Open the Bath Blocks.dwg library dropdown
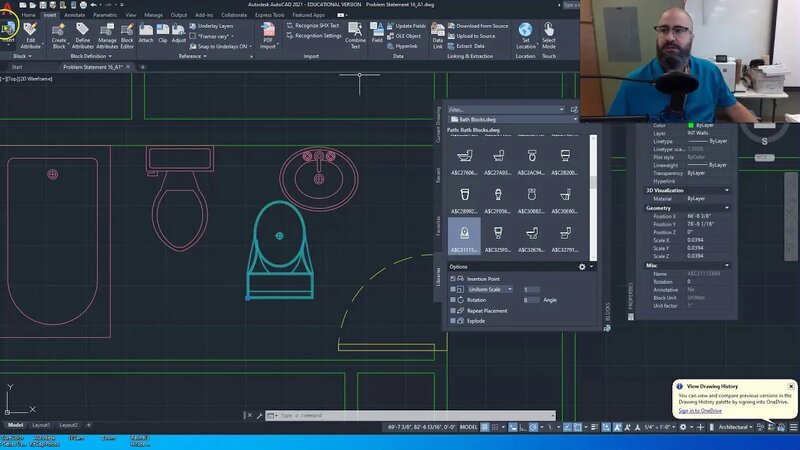This screenshot has width=800, height=450. pyautogui.click(x=513, y=119)
